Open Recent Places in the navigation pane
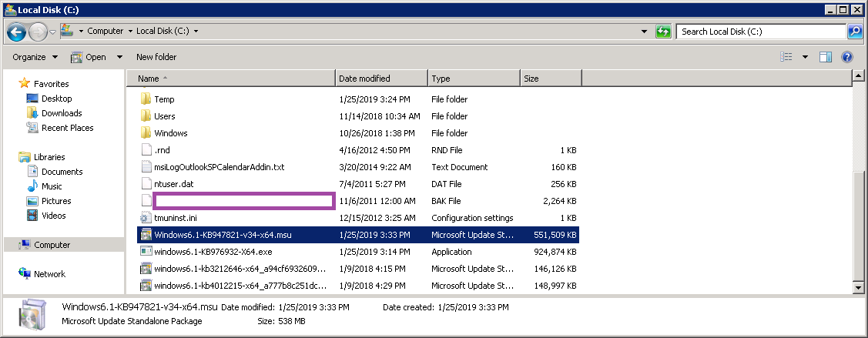The width and height of the screenshot is (868, 338). (x=68, y=128)
